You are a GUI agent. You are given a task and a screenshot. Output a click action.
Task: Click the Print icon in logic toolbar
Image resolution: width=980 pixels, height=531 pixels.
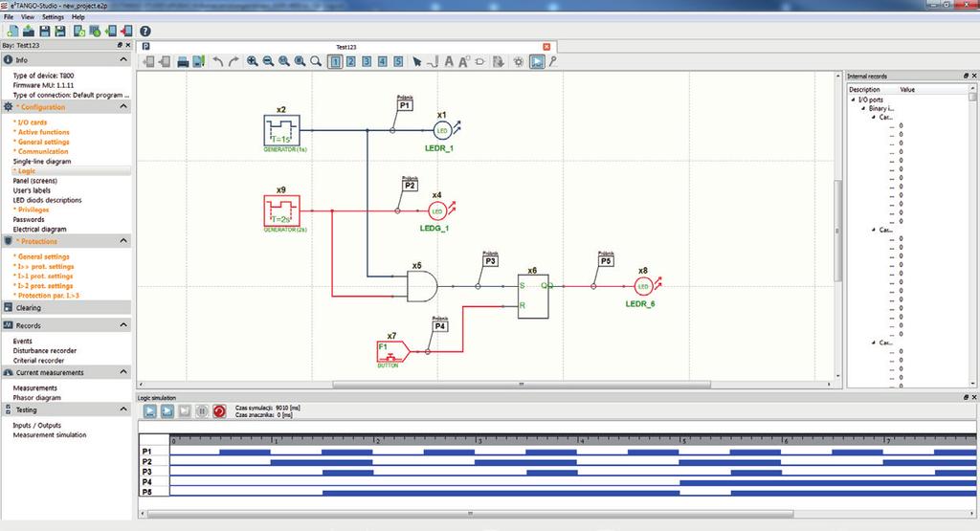click(x=183, y=61)
